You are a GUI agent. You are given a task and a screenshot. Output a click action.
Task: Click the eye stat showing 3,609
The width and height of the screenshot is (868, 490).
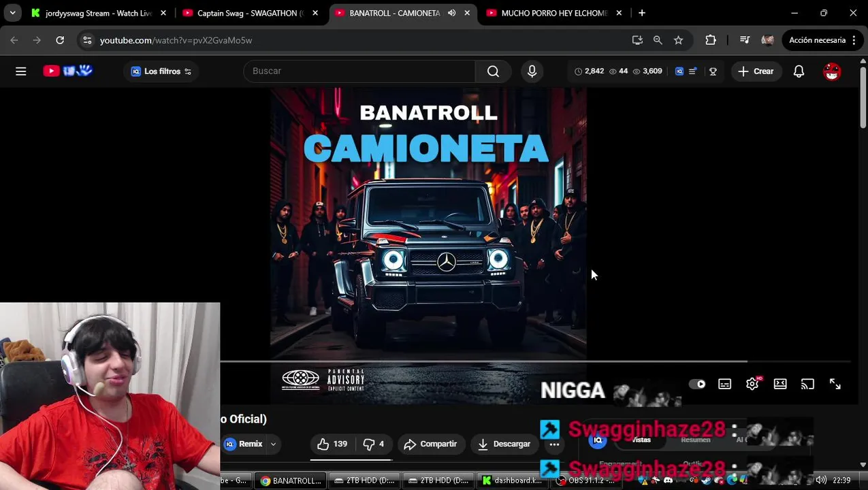tap(647, 71)
